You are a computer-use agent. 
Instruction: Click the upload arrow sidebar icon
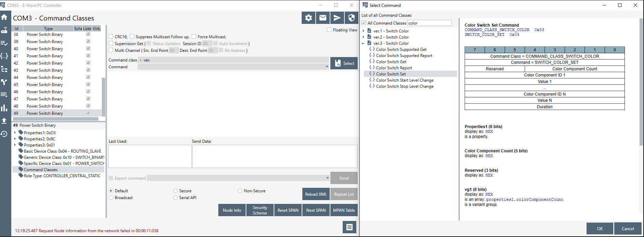4,121
